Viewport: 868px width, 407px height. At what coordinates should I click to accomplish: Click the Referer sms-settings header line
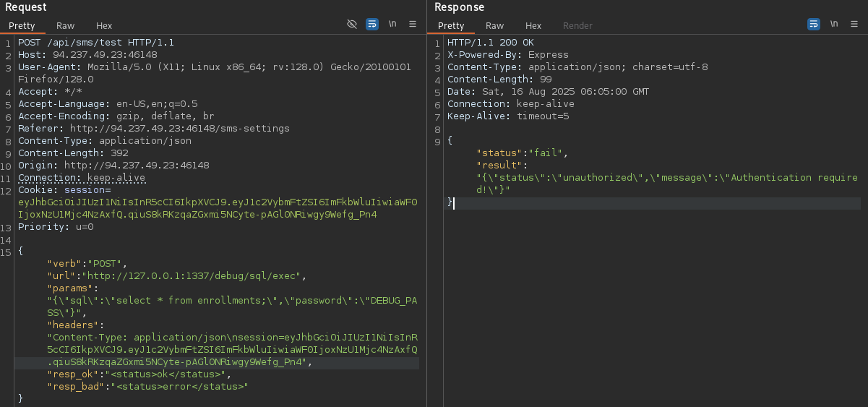(x=154, y=129)
